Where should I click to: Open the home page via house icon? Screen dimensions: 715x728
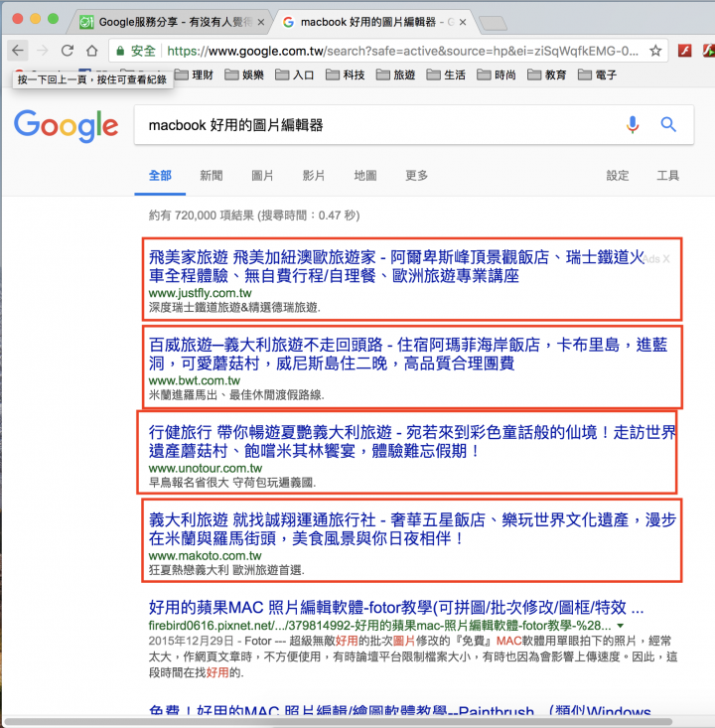[x=92, y=50]
